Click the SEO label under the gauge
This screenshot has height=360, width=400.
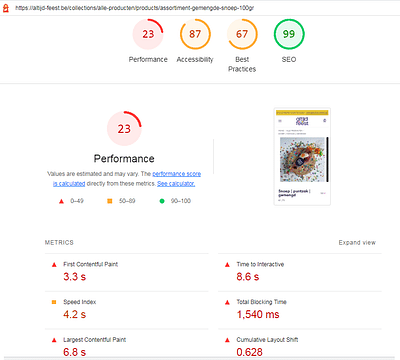[289, 59]
